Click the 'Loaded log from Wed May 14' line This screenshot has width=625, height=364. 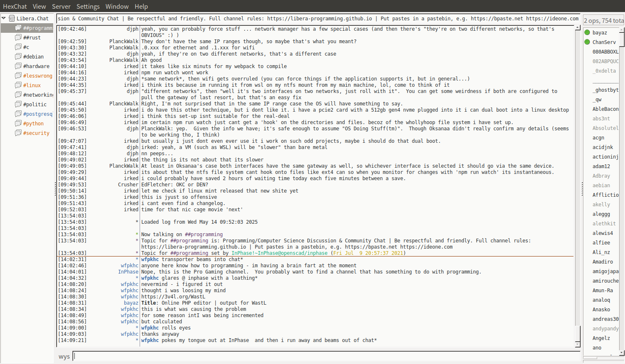199,222
